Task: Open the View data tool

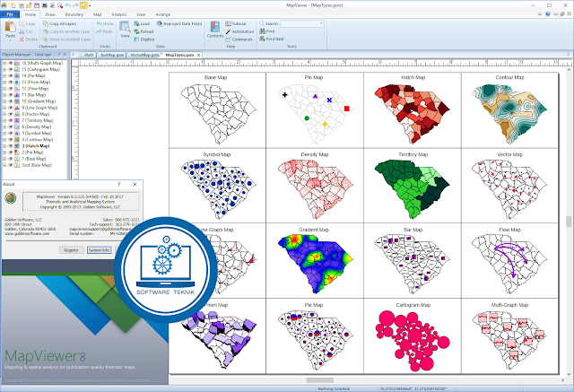Action: (x=125, y=30)
